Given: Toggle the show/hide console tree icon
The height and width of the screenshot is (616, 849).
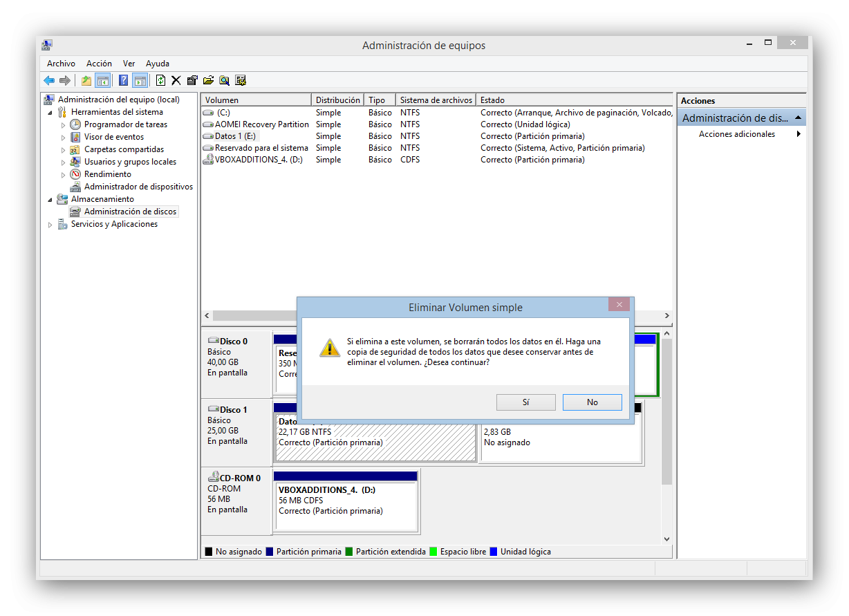Looking at the screenshot, I should click(102, 80).
